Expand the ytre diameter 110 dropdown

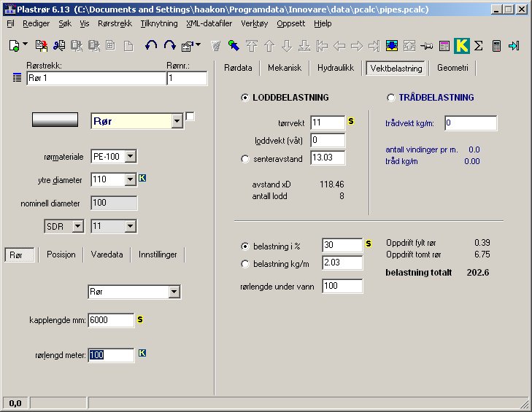[130, 179]
